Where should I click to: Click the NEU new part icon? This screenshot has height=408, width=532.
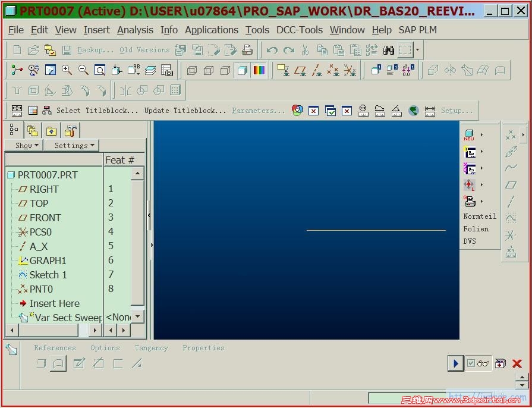pyautogui.click(x=469, y=135)
